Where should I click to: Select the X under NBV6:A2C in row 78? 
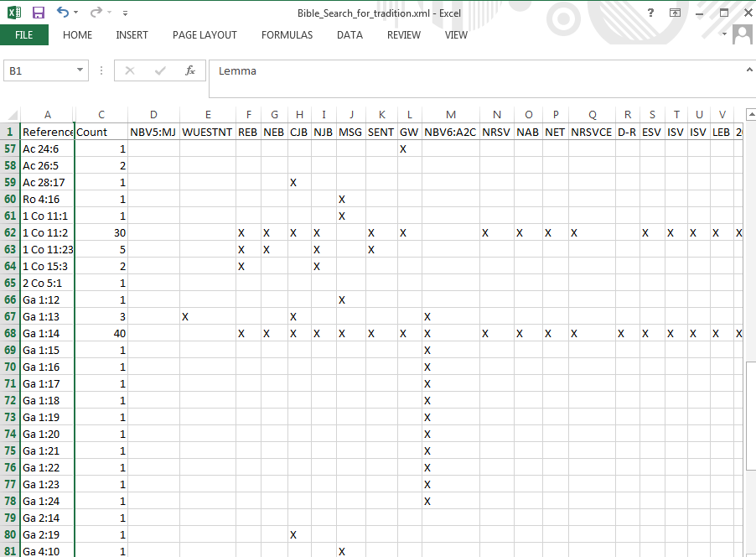click(x=451, y=501)
